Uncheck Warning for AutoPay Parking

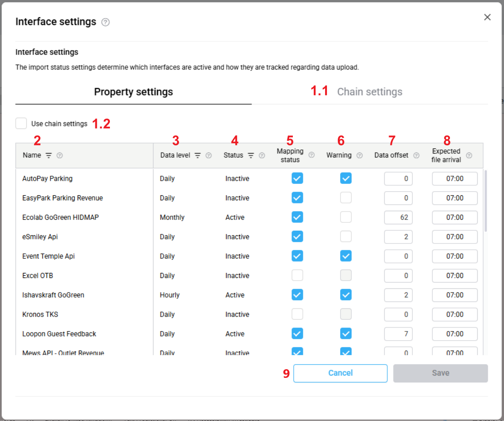pos(346,178)
